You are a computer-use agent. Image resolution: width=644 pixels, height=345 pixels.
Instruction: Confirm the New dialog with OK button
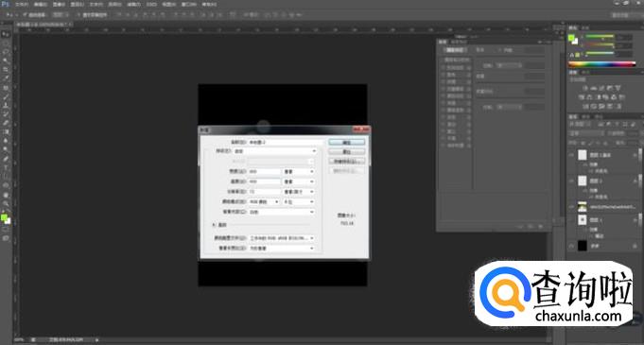[347, 142]
